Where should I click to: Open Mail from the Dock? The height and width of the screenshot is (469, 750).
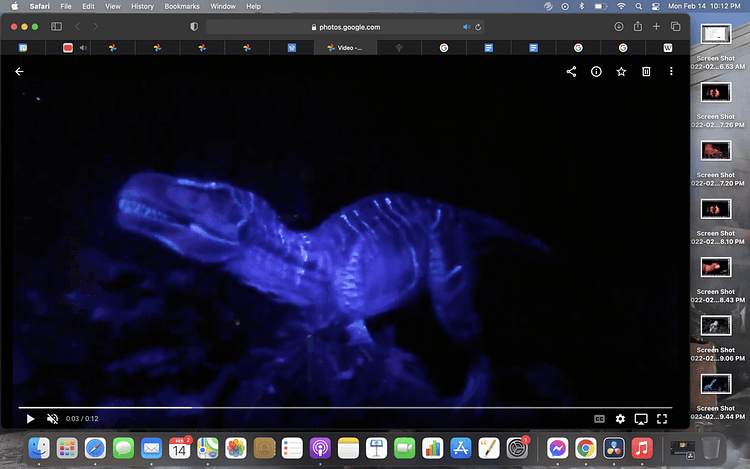(152, 448)
